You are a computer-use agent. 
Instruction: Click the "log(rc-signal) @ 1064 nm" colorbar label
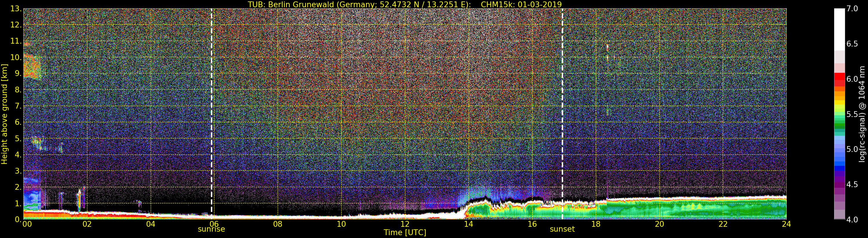(862, 114)
